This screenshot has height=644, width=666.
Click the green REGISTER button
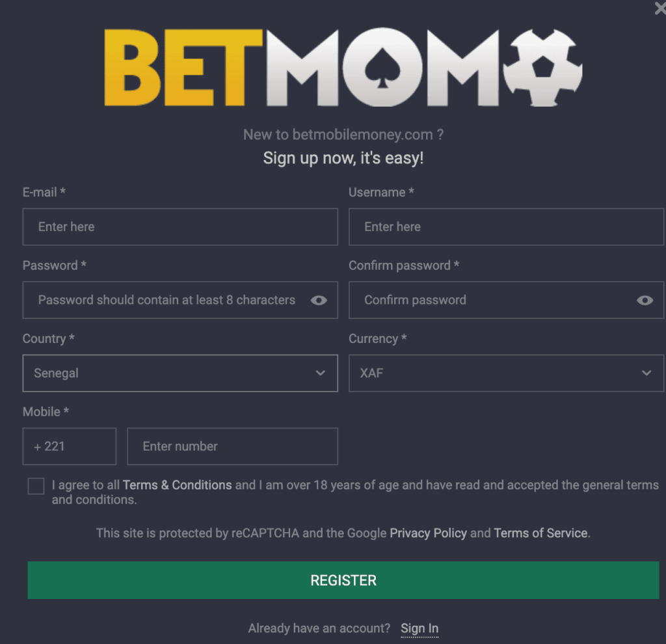[x=343, y=580]
